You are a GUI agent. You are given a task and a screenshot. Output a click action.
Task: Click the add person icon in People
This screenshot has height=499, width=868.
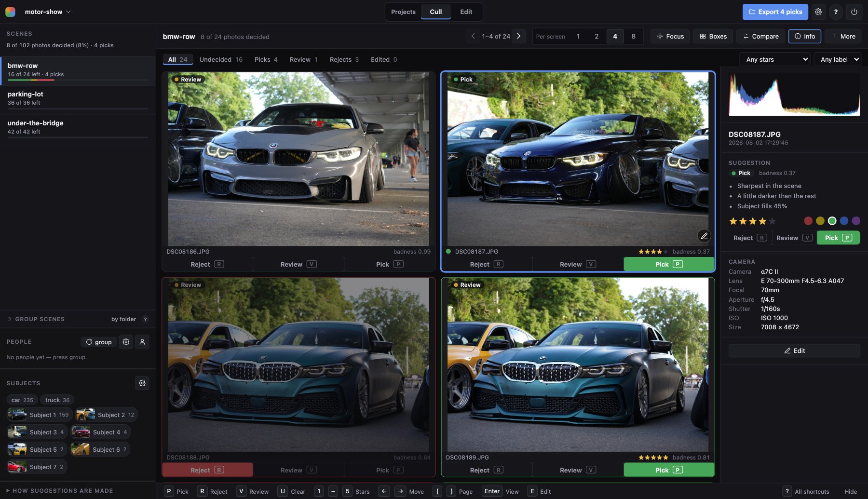tap(142, 342)
